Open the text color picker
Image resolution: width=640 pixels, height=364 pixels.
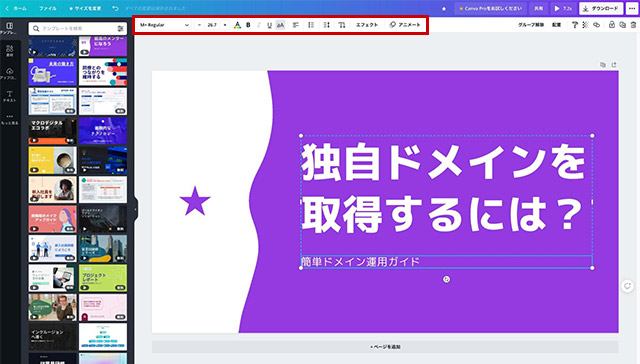pos(237,25)
